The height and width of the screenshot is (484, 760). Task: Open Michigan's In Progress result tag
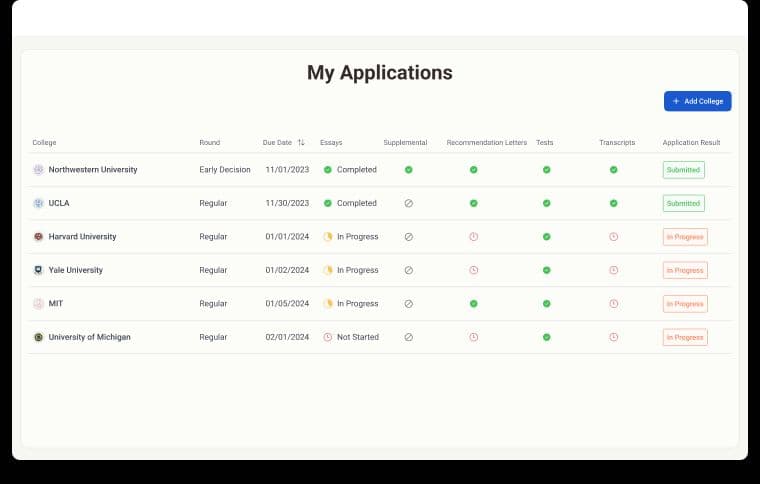coord(685,337)
